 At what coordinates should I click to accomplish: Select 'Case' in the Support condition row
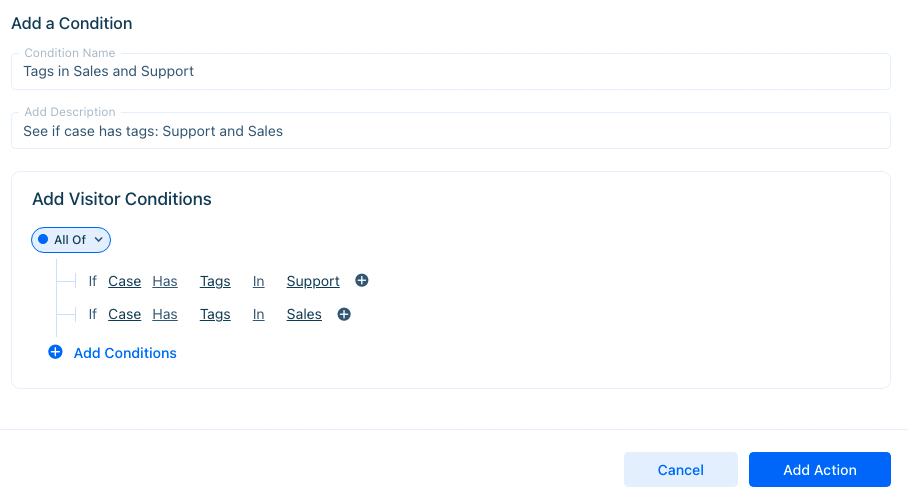click(x=125, y=281)
